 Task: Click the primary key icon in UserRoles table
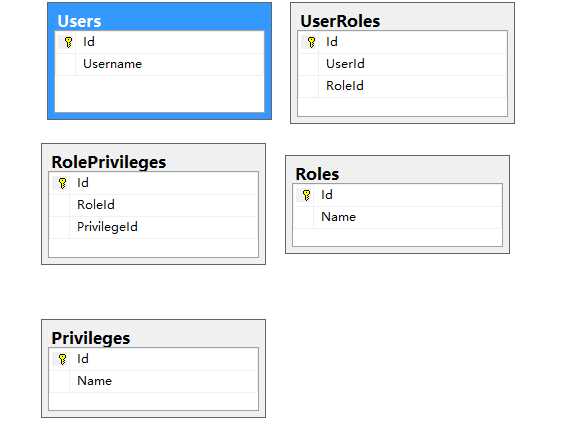pyautogui.click(x=311, y=42)
